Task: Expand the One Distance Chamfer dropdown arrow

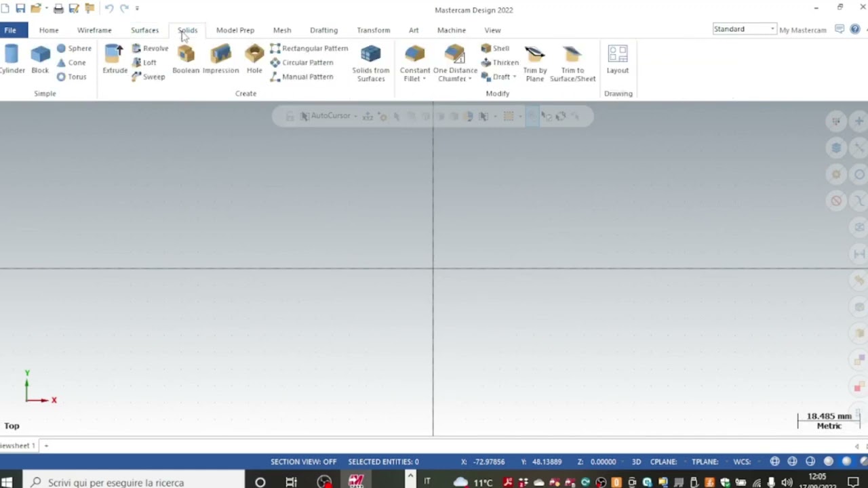Action: click(x=469, y=79)
